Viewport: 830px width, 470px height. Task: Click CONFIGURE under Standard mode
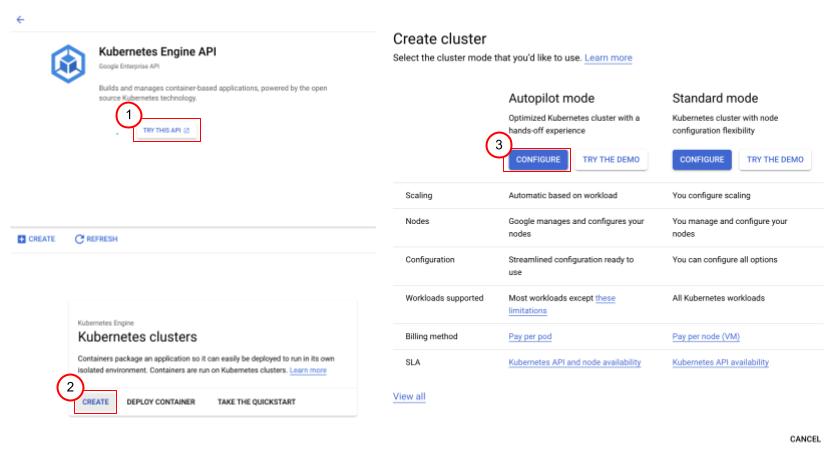click(702, 160)
